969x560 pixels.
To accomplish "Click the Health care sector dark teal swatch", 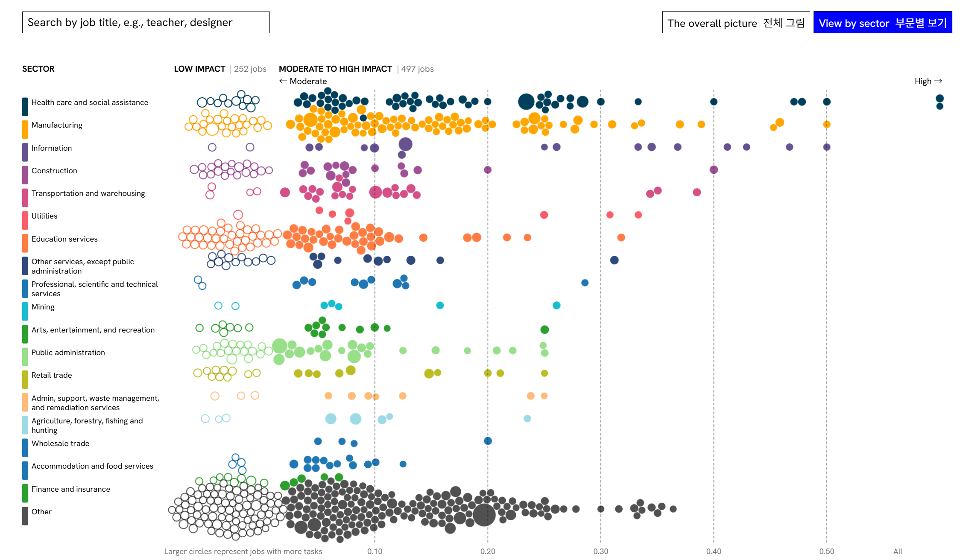I will (25, 106).
